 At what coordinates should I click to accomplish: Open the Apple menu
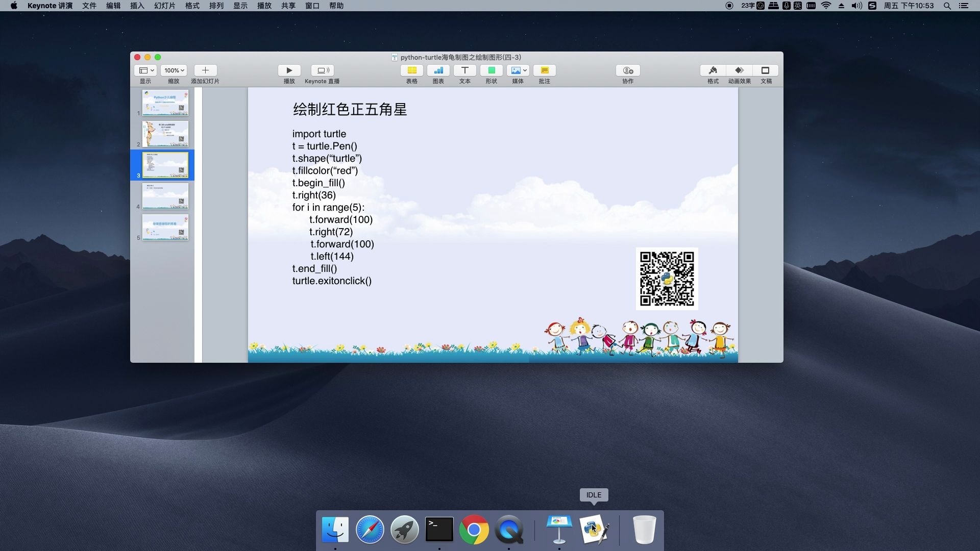tap(14, 6)
